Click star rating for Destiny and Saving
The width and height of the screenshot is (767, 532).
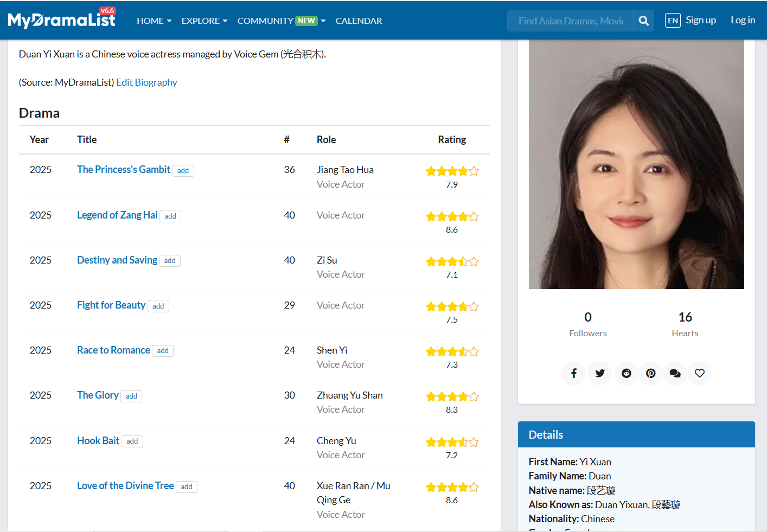[452, 262]
